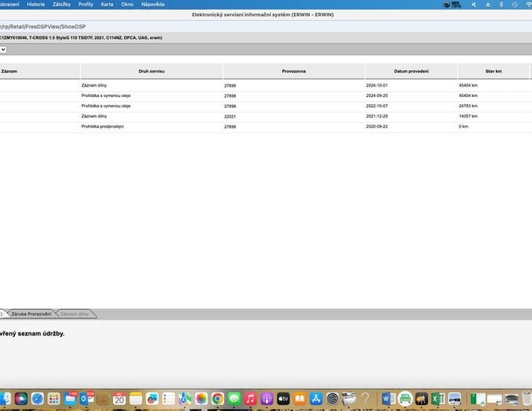Screen dimensions: 532x411
Task: Open the Záložky menu
Action: [x=61, y=4]
